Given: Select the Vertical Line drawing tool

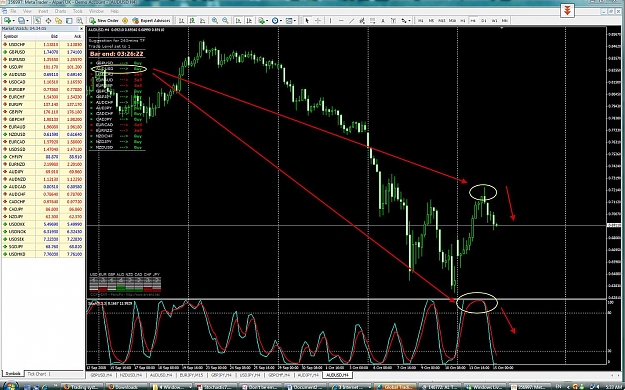Looking at the screenshot, I should 330,20.
